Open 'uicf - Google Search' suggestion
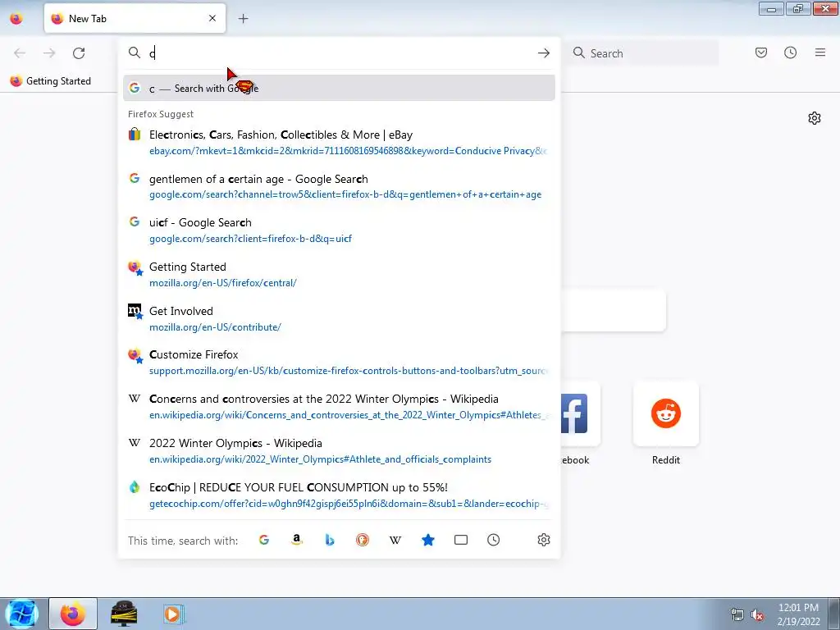Viewport: 840px width, 630px height. [x=339, y=231]
